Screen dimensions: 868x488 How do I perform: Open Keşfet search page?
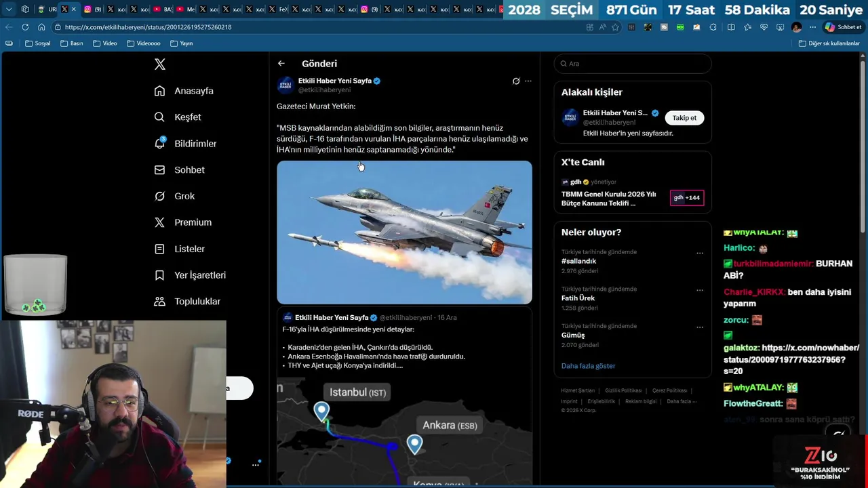[178, 117]
